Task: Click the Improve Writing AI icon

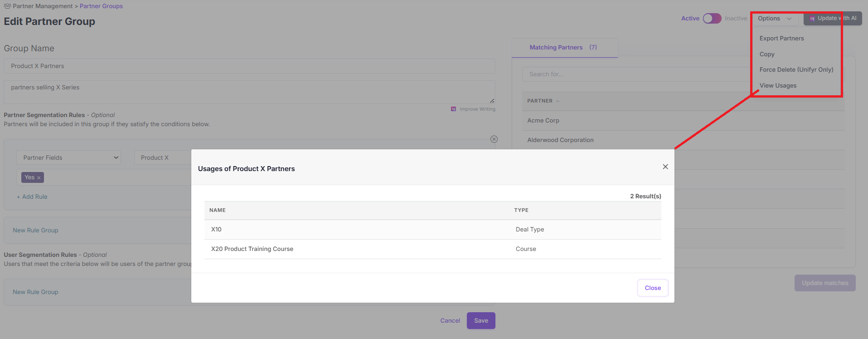Action: [453, 109]
